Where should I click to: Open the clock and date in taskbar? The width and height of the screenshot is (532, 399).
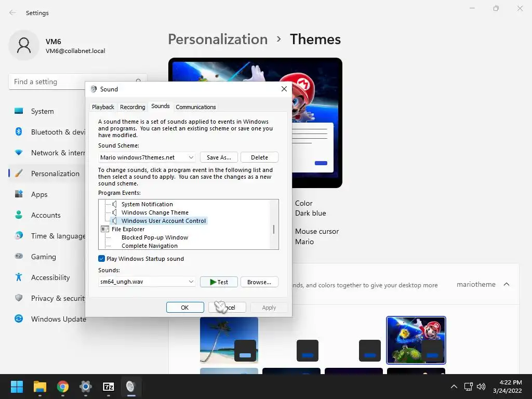[x=507, y=387]
